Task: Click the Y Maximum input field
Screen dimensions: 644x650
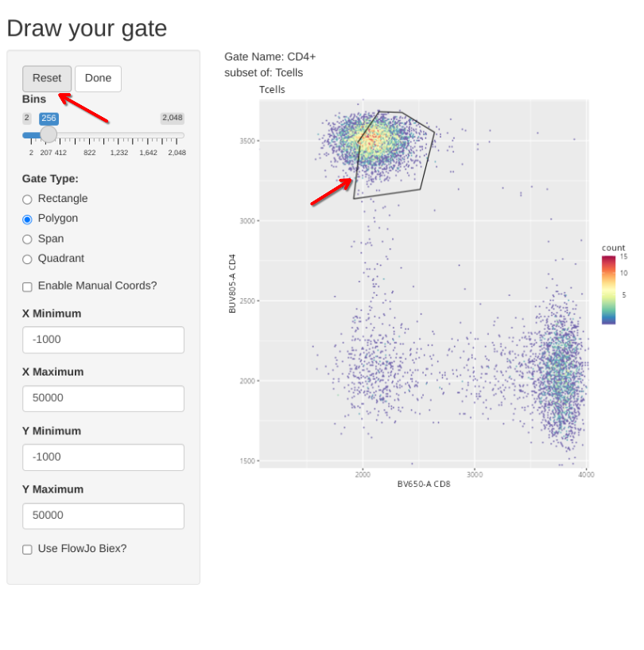Action: (x=103, y=516)
